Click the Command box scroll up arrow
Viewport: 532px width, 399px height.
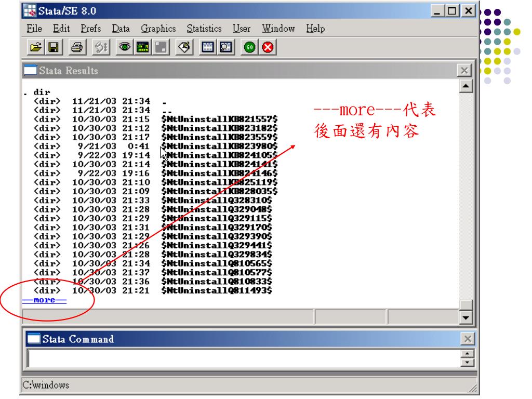click(467, 354)
